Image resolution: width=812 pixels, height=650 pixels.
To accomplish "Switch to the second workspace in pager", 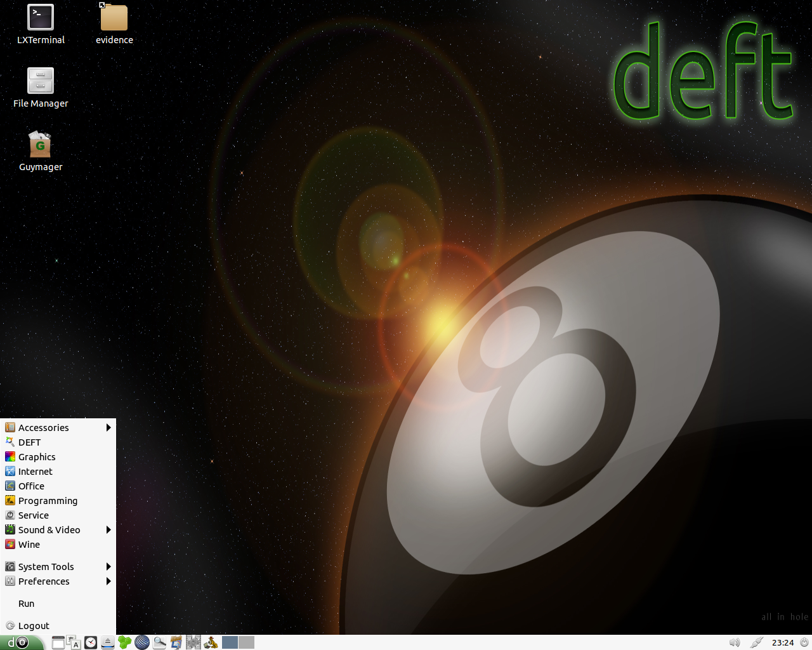I will tap(246, 642).
